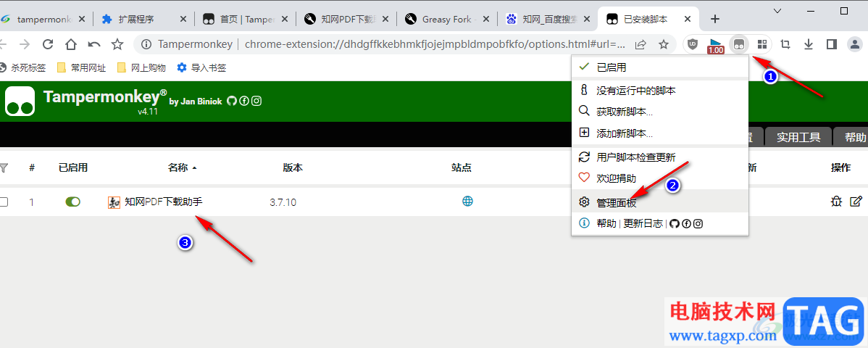Image resolution: width=868 pixels, height=348 pixels.
Task: Click the crop screenshot toolbar icon
Action: pos(785,44)
